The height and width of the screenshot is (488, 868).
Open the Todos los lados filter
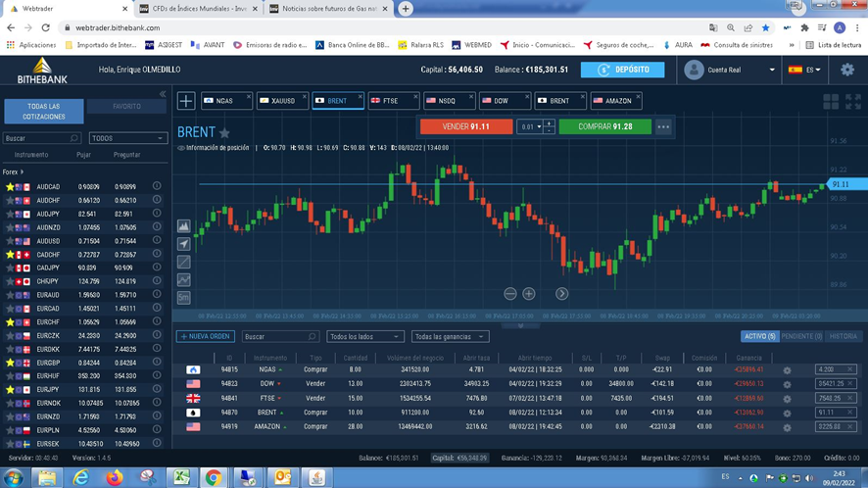click(x=364, y=337)
